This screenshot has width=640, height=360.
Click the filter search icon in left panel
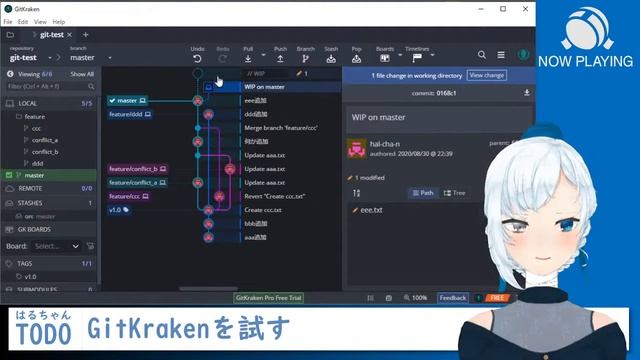(x=91, y=87)
